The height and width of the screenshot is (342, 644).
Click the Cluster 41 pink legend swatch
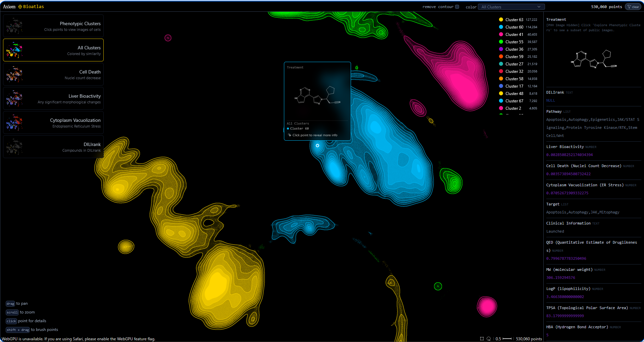[501, 35]
